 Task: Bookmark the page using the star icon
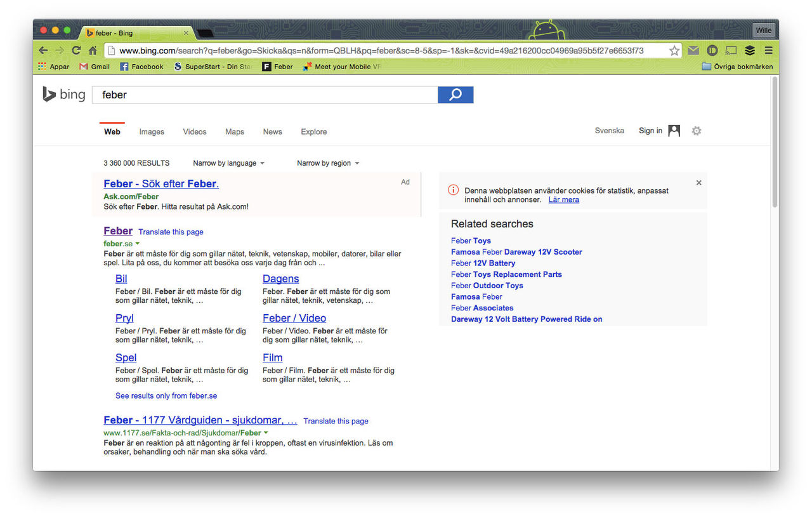[674, 50]
